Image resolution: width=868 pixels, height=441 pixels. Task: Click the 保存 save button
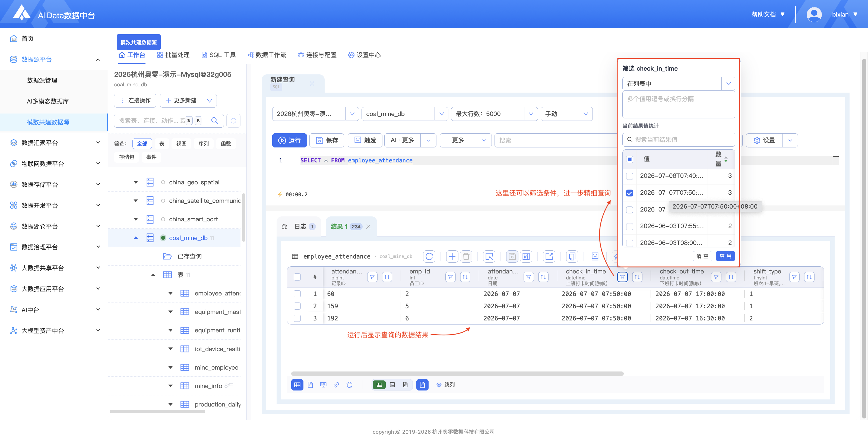coord(327,140)
